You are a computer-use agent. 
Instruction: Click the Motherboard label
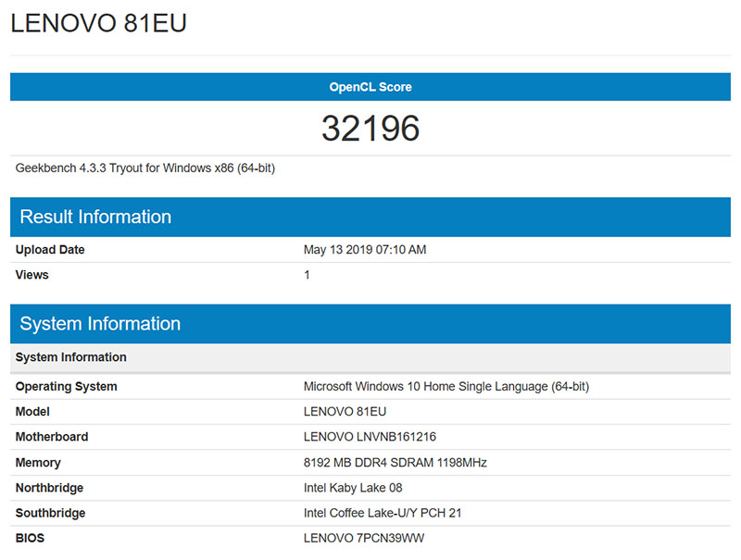coord(52,437)
